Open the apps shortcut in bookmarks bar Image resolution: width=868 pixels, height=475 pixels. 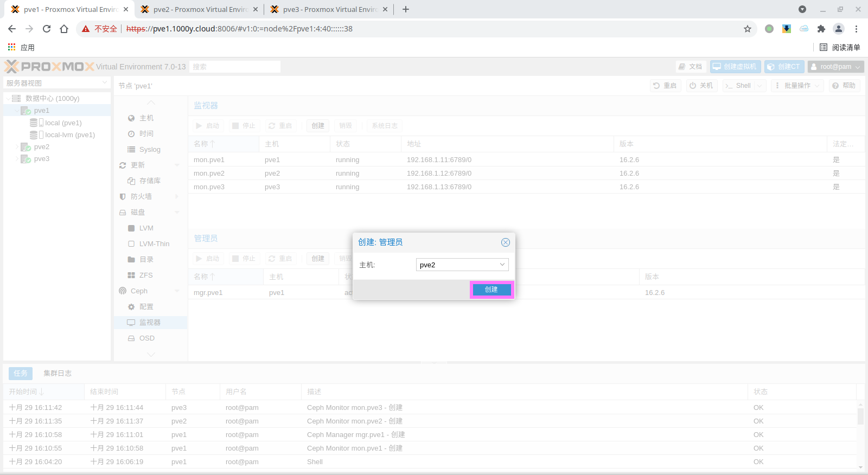[21, 47]
